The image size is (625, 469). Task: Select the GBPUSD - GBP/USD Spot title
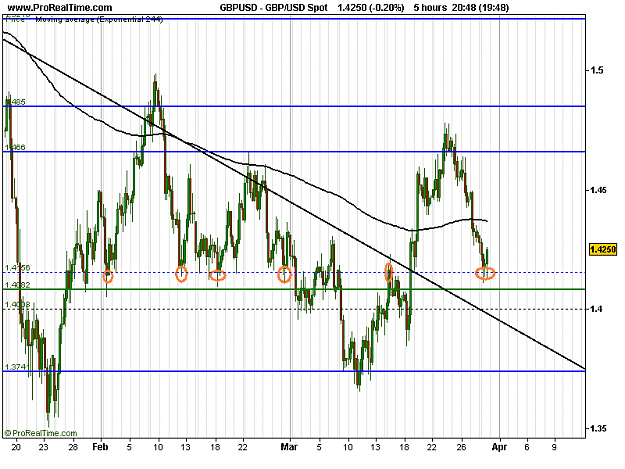(273, 8)
